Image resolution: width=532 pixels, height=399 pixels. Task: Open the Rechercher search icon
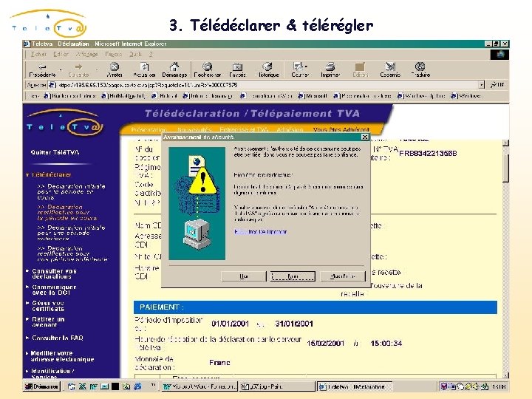coord(208,66)
